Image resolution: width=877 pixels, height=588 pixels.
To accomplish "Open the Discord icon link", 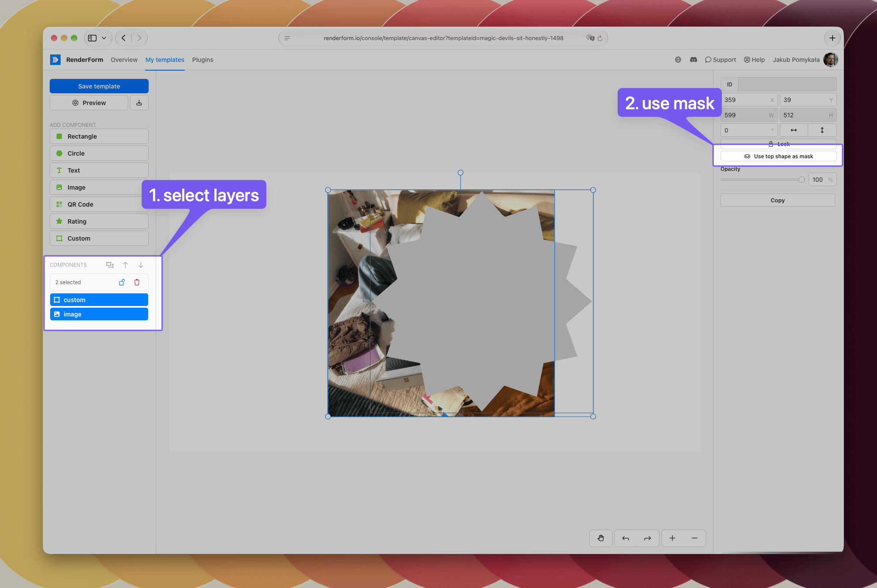I will (x=693, y=60).
